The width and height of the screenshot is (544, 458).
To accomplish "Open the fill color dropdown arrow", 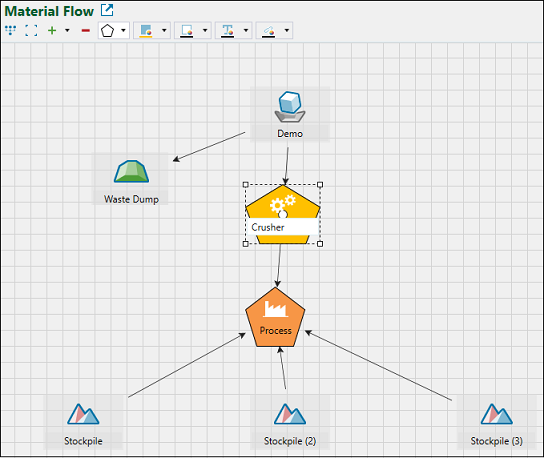I will point(164,31).
